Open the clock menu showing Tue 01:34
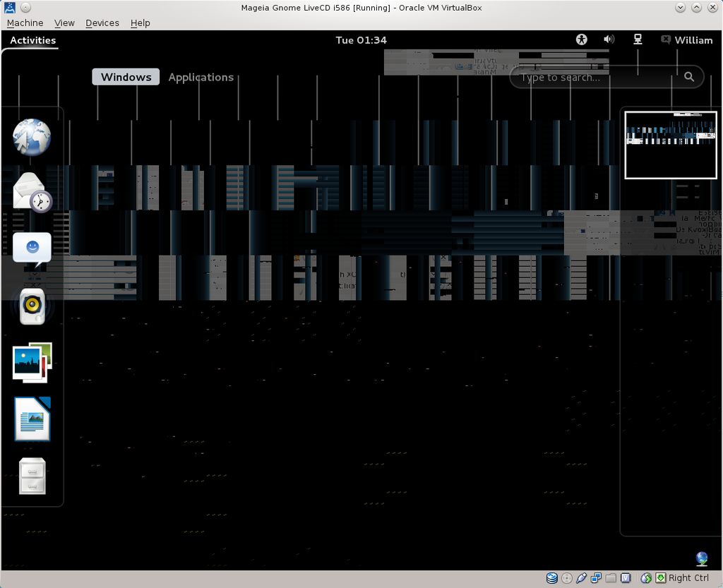723x588 pixels. coord(361,40)
